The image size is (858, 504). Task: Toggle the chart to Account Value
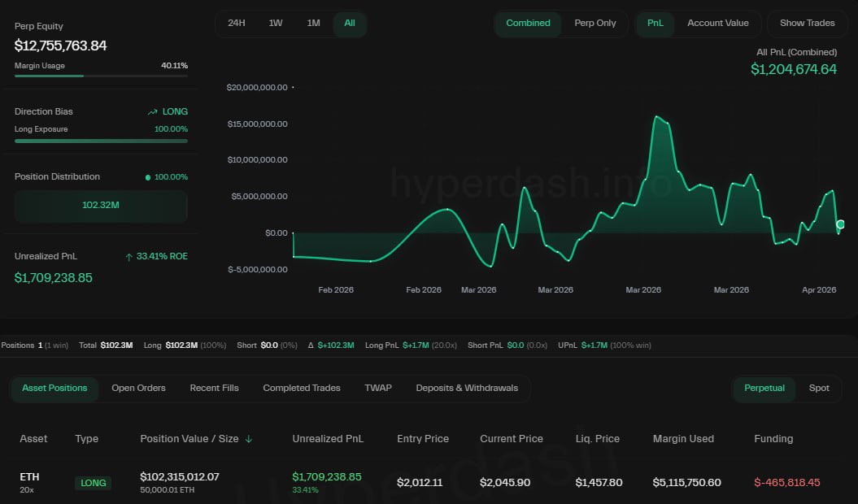click(717, 24)
